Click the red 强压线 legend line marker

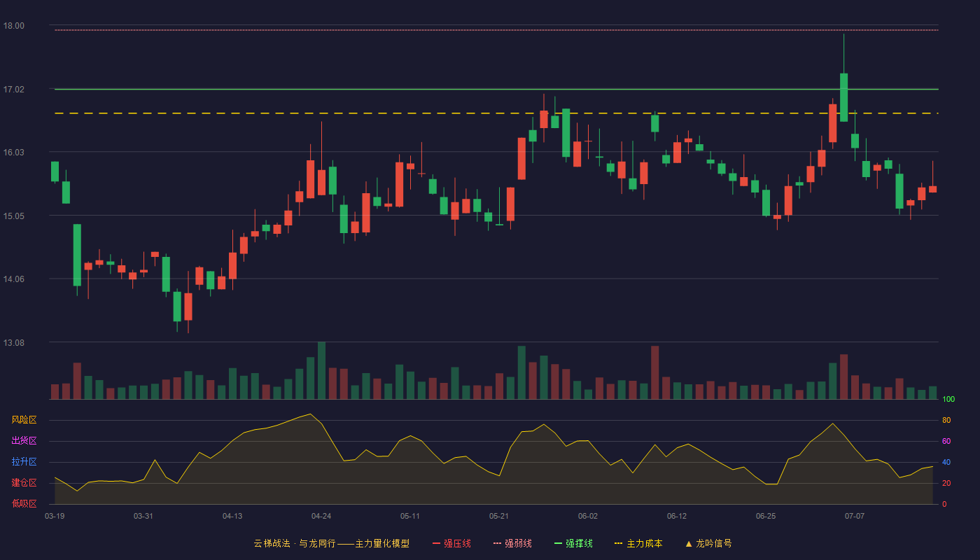click(437, 543)
